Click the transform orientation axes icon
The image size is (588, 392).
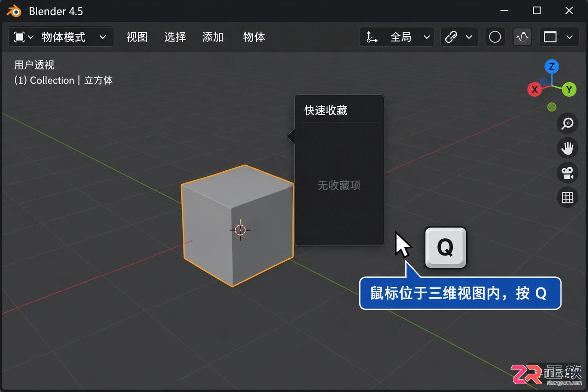pos(371,37)
